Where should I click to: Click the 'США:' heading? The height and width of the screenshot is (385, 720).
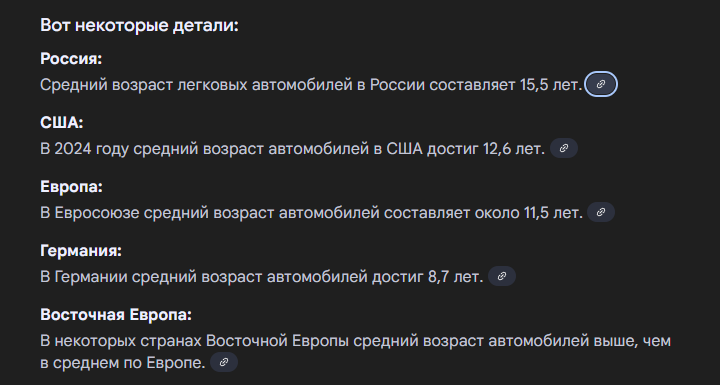(62, 123)
